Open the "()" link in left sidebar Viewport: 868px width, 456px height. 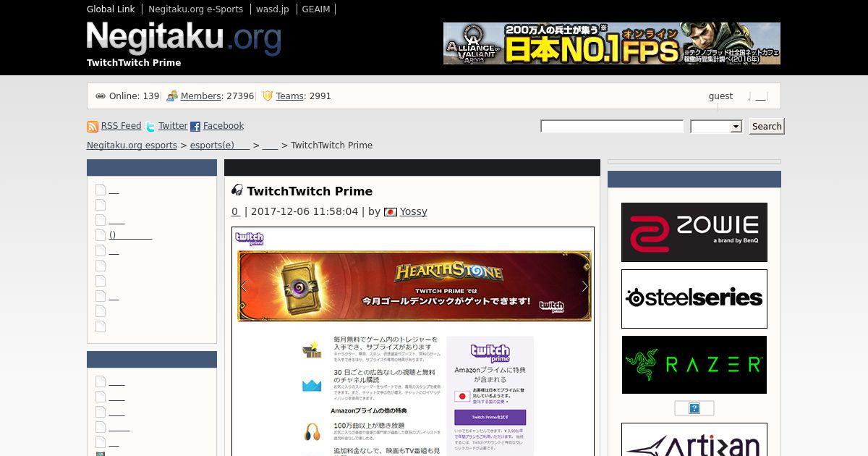131,235
